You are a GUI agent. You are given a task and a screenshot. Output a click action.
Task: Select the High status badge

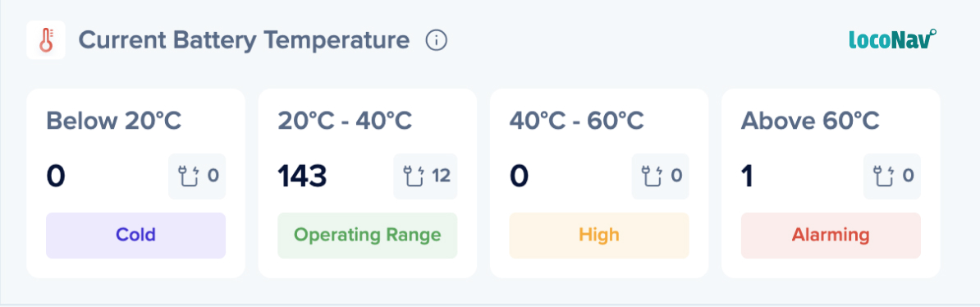coord(598,235)
